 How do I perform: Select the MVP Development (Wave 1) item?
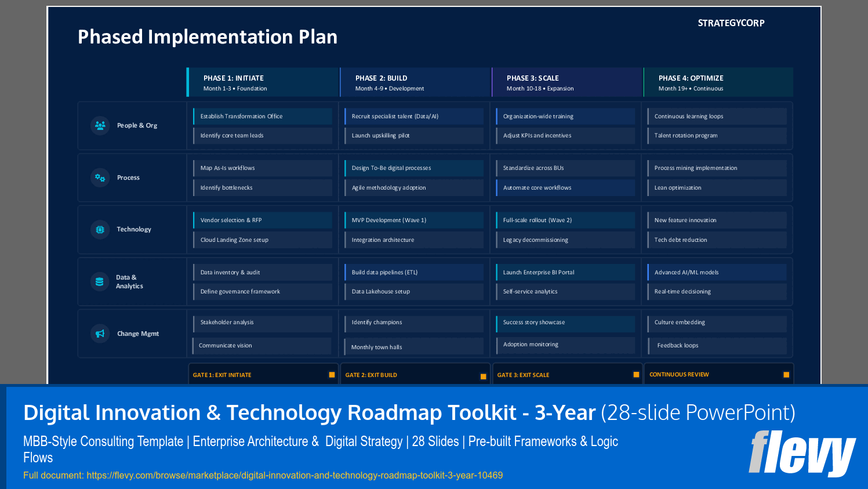click(x=414, y=220)
